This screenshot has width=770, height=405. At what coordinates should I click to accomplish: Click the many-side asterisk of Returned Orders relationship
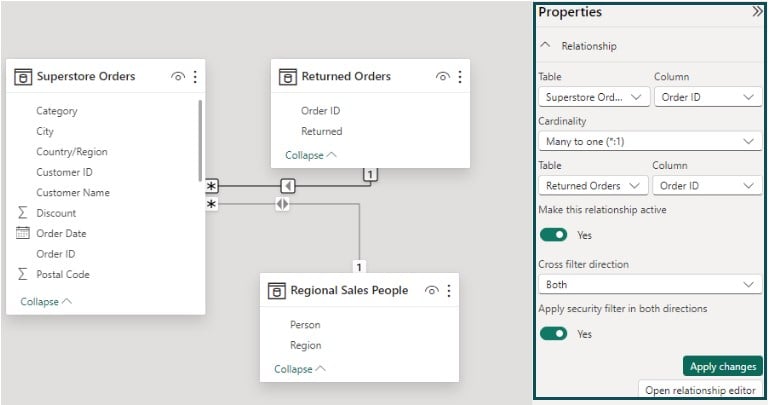click(212, 186)
